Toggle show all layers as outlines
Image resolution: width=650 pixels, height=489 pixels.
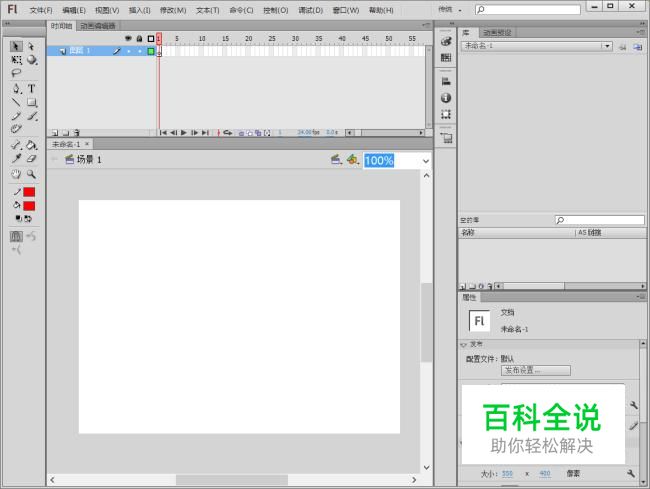click(x=151, y=39)
